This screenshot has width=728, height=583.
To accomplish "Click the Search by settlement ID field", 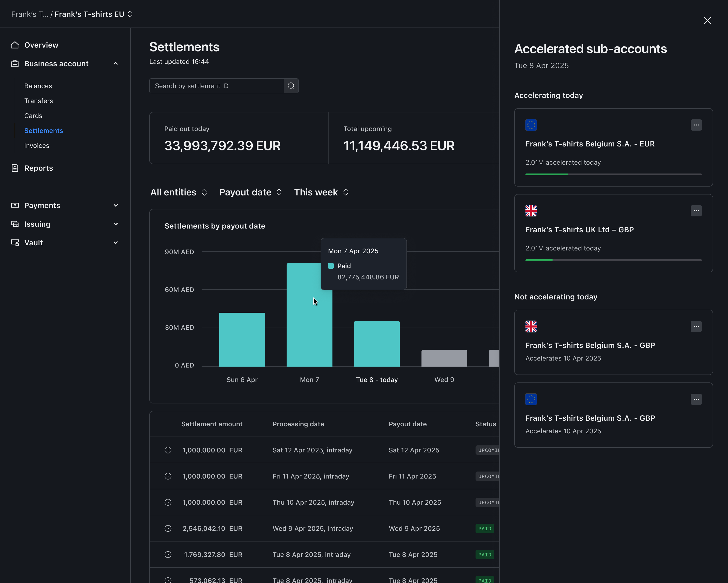I will [x=217, y=86].
